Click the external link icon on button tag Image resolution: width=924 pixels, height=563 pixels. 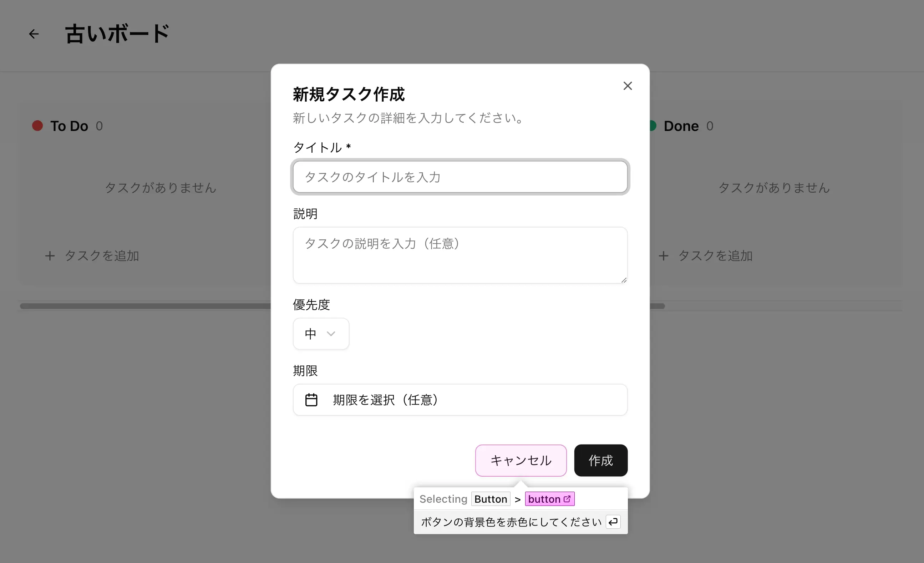point(567,499)
